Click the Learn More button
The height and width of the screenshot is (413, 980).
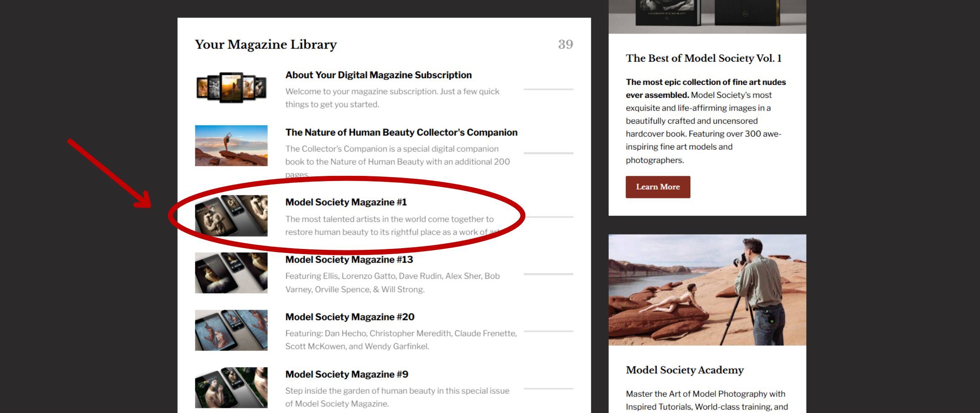pyautogui.click(x=658, y=187)
